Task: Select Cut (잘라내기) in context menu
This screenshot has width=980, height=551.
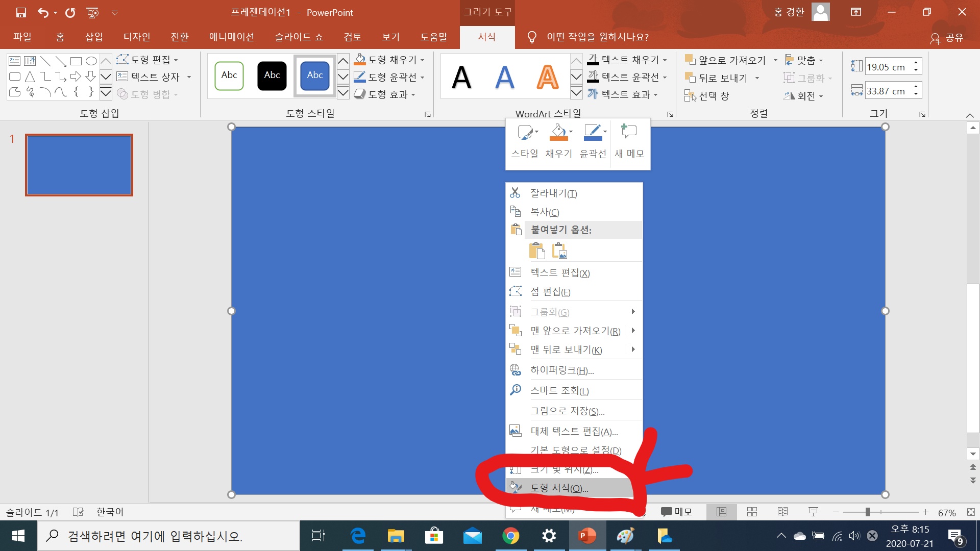Action: 574,193
